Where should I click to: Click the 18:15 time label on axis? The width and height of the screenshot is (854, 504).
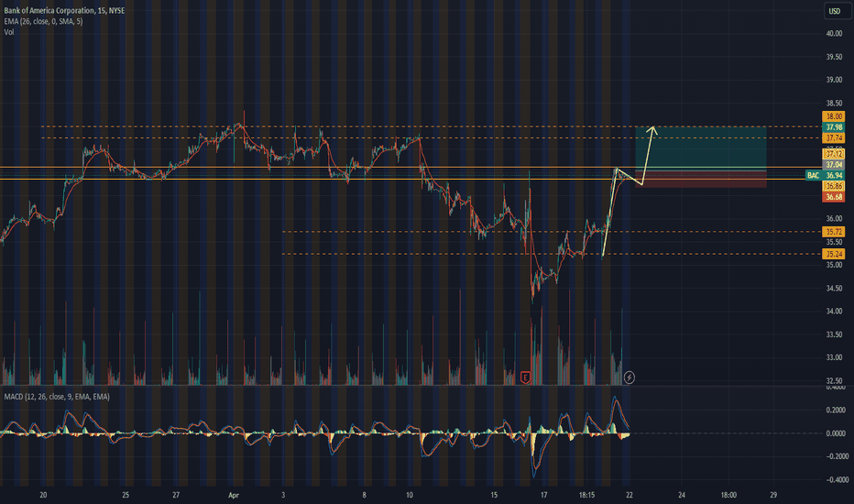pyautogui.click(x=586, y=495)
